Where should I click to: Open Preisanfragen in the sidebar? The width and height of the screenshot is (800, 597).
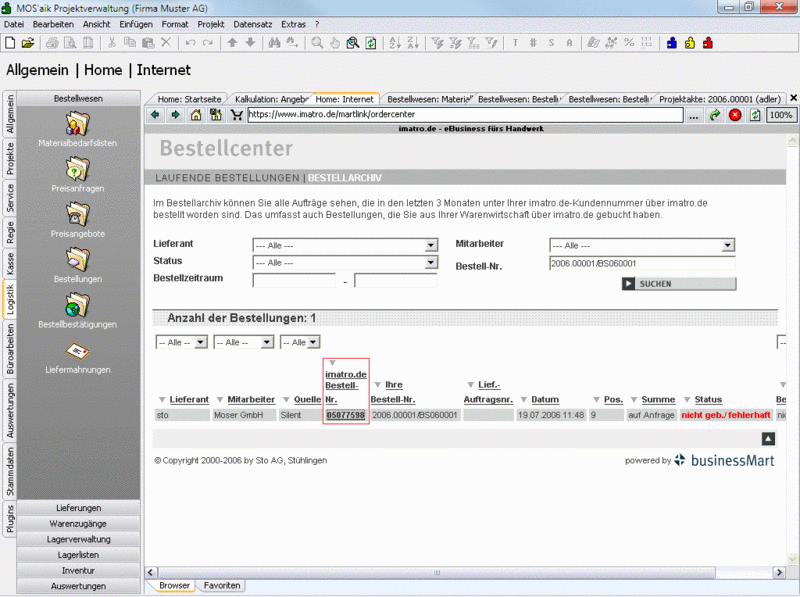click(78, 175)
